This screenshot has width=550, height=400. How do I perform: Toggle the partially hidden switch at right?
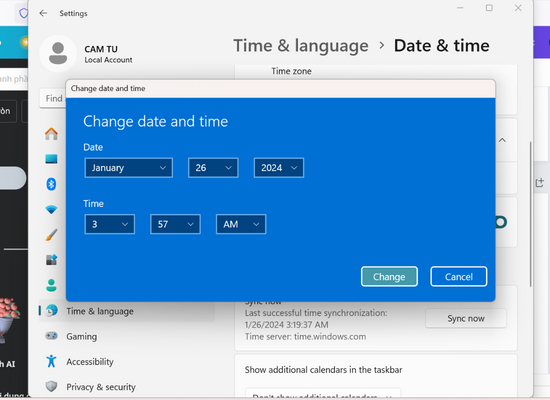501,222
